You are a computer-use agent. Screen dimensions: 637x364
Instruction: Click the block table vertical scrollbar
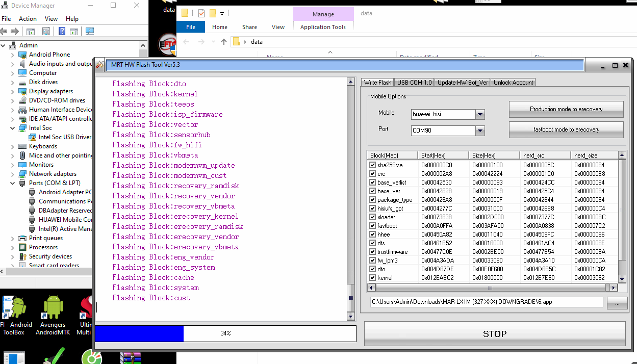(622, 217)
